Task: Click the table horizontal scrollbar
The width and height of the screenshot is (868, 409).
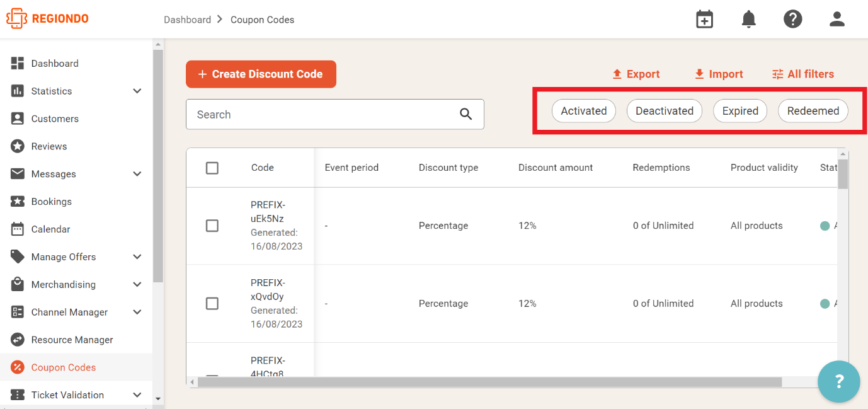Action: [x=489, y=382]
